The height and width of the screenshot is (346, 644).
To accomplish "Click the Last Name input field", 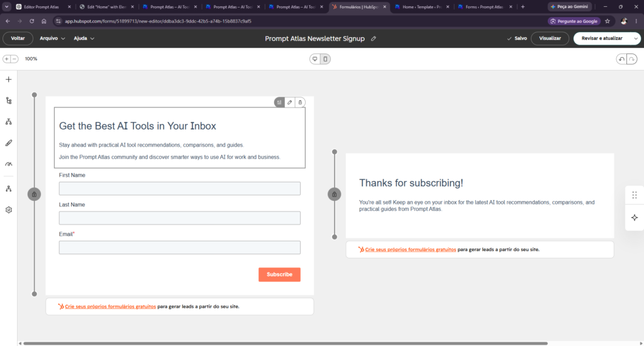I will click(179, 218).
